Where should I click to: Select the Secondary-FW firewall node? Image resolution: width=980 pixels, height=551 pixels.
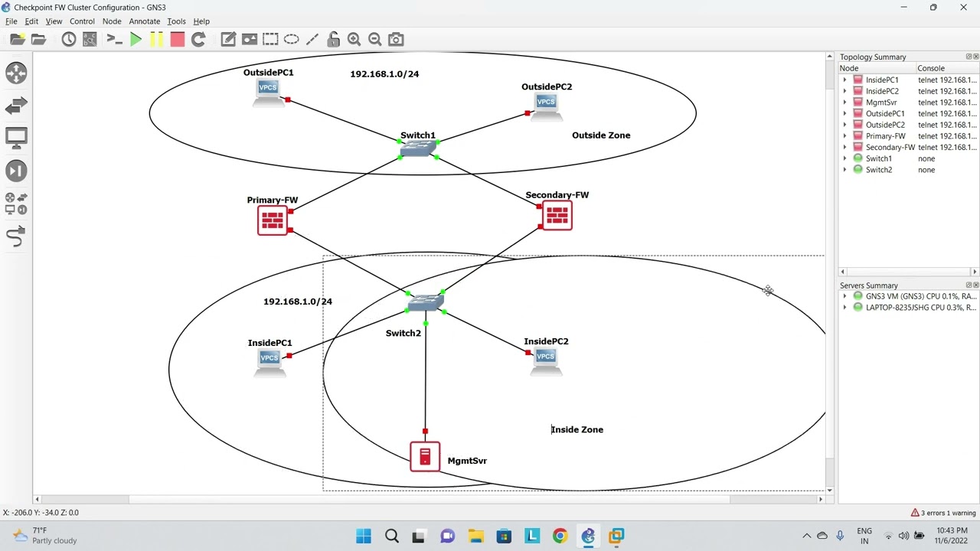coord(557,216)
